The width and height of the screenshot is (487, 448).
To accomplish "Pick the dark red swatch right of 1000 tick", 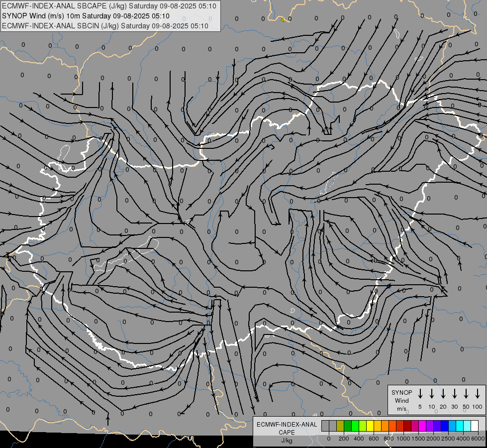I will coord(407,426).
